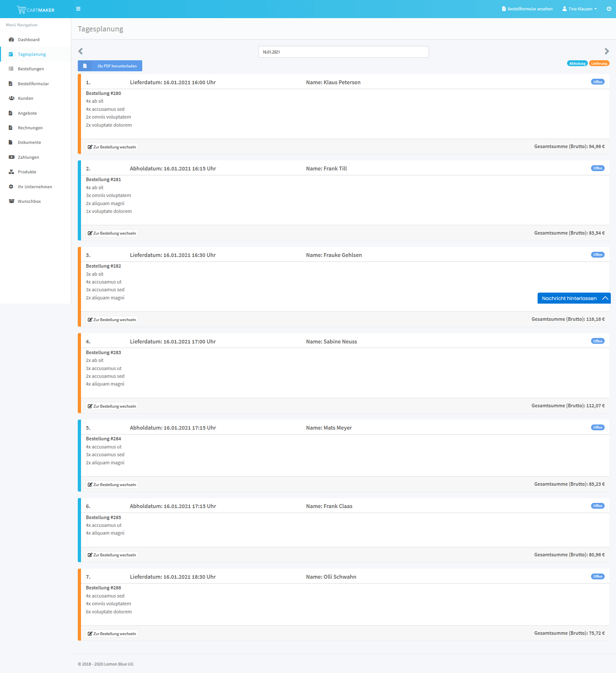This screenshot has height=673, width=616.
Task: Open the date picker showing 16.01.2021
Action: point(343,52)
